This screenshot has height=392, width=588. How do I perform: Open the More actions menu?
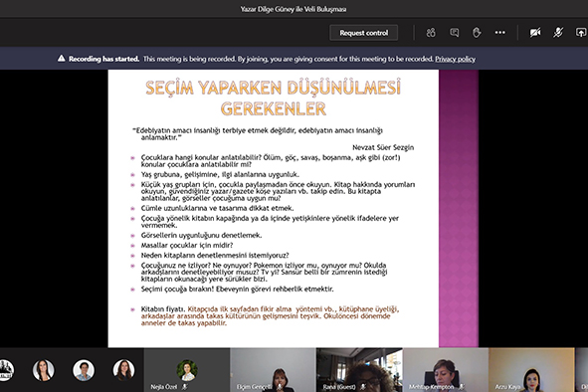tap(499, 33)
